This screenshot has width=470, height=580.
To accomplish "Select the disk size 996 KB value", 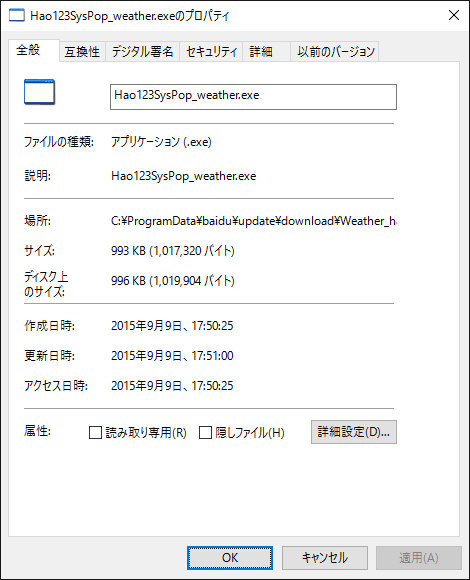I will point(173,281).
